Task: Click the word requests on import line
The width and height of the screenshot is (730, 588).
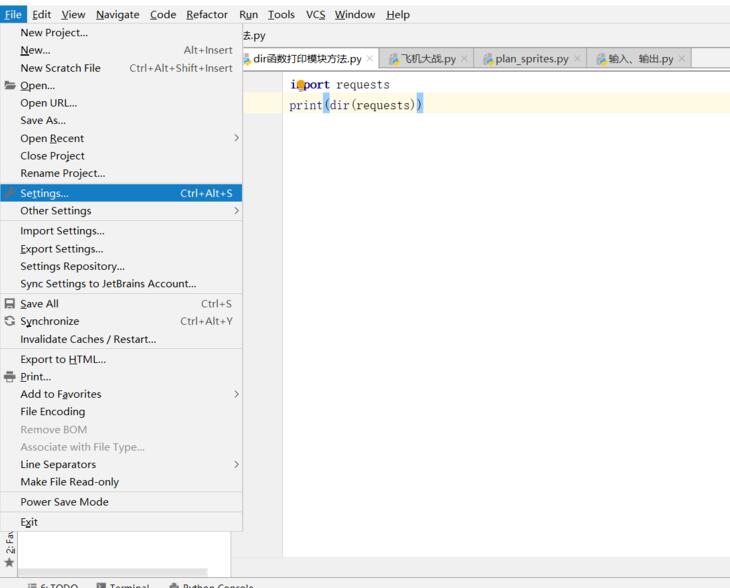Action: click(x=363, y=84)
